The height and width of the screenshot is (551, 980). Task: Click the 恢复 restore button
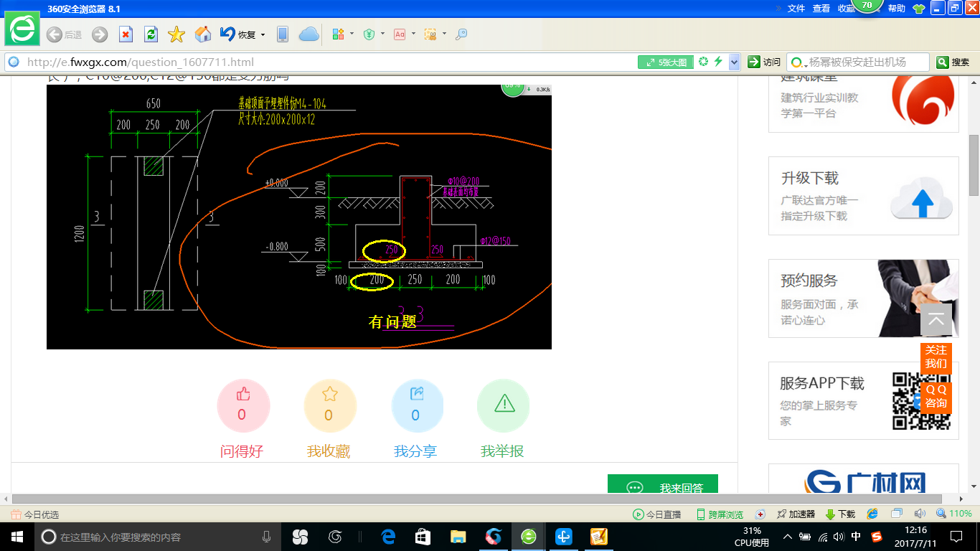pyautogui.click(x=238, y=34)
